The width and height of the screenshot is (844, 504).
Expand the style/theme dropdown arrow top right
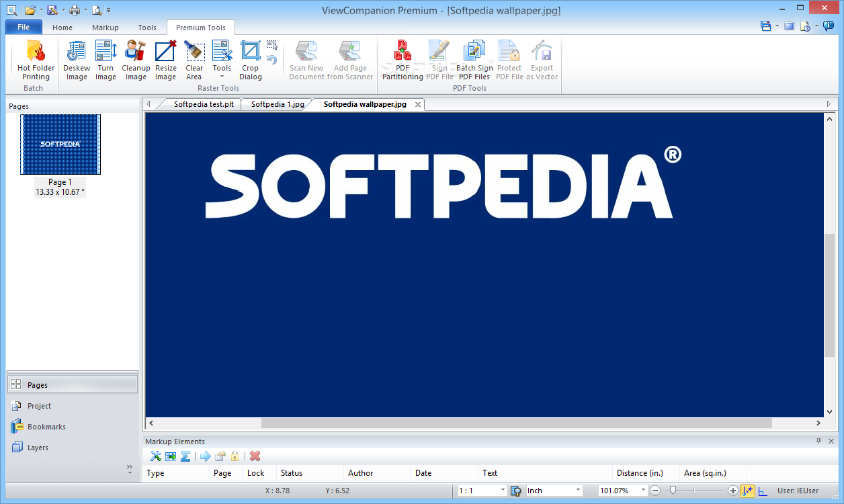click(777, 26)
